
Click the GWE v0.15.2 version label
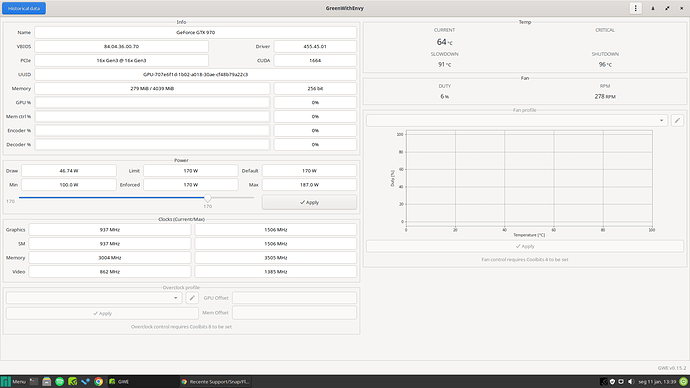click(x=672, y=368)
